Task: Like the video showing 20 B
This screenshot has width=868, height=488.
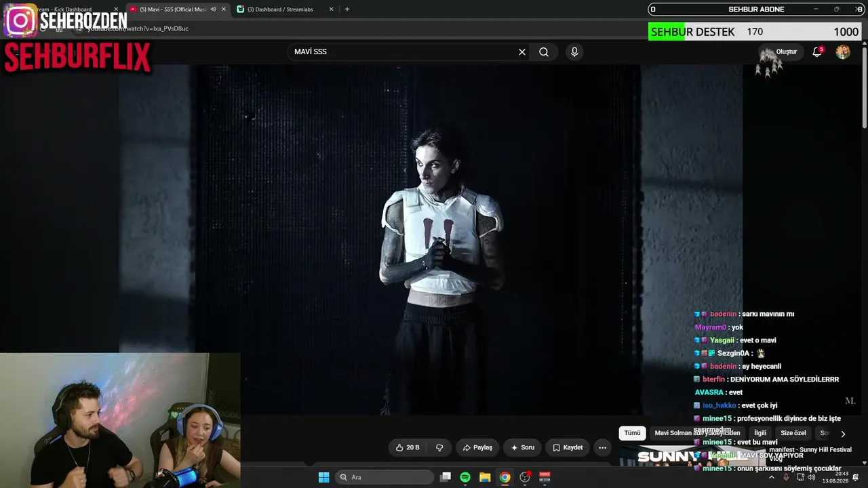Action: 408,447
